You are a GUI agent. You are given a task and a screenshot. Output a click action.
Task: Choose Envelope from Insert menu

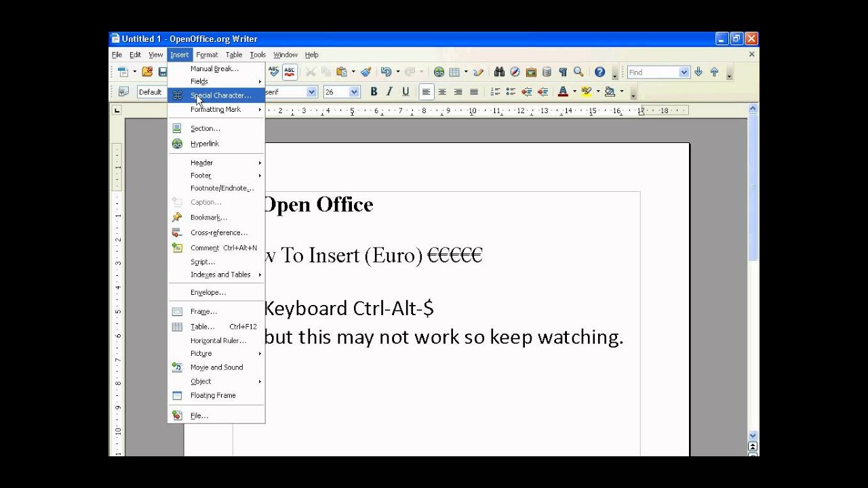click(216, 292)
